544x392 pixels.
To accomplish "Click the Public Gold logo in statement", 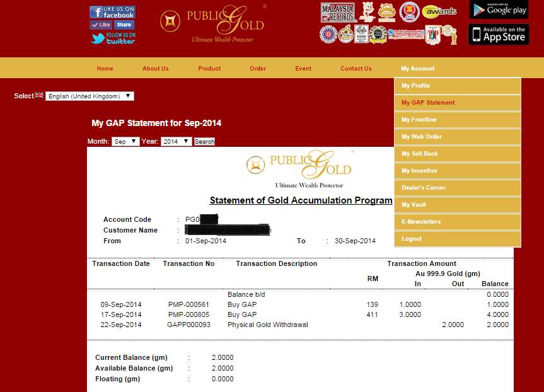I will [x=300, y=170].
